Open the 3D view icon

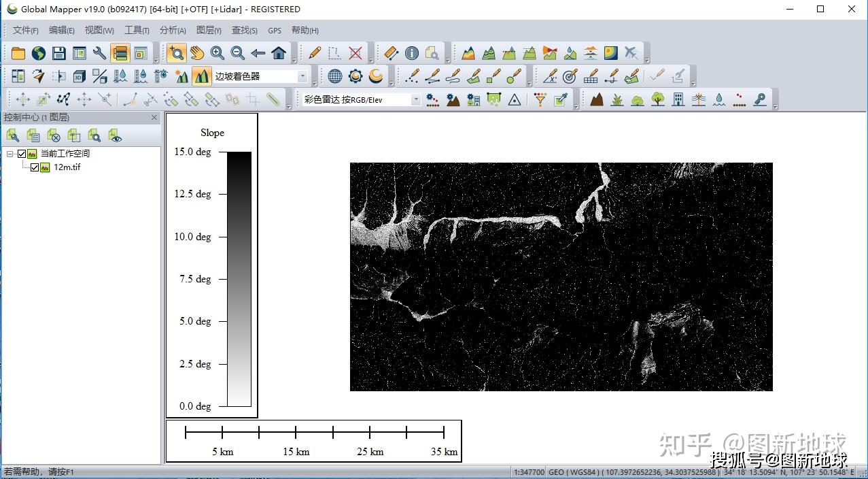click(x=80, y=76)
